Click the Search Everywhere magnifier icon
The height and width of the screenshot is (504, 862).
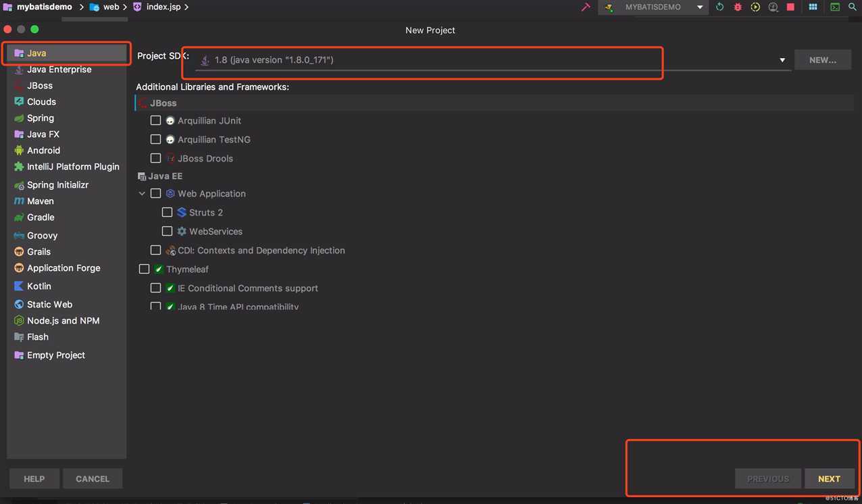point(853,7)
